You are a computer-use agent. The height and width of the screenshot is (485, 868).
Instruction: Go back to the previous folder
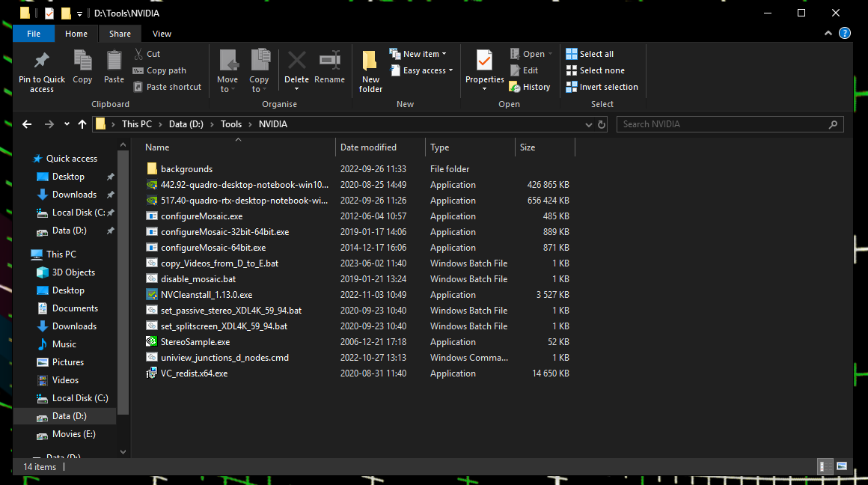tap(27, 124)
